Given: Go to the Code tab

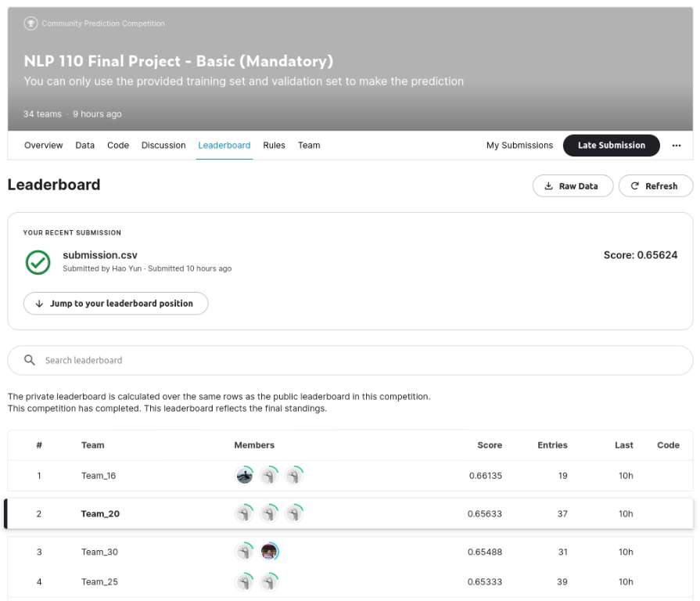Looking at the screenshot, I should pos(118,146).
